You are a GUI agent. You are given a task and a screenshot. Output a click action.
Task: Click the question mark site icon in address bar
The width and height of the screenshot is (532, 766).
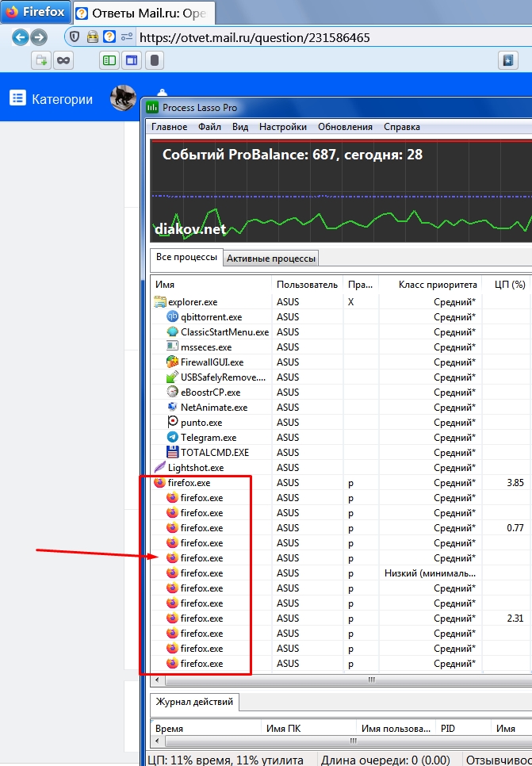pyautogui.click(x=109, y=36)
